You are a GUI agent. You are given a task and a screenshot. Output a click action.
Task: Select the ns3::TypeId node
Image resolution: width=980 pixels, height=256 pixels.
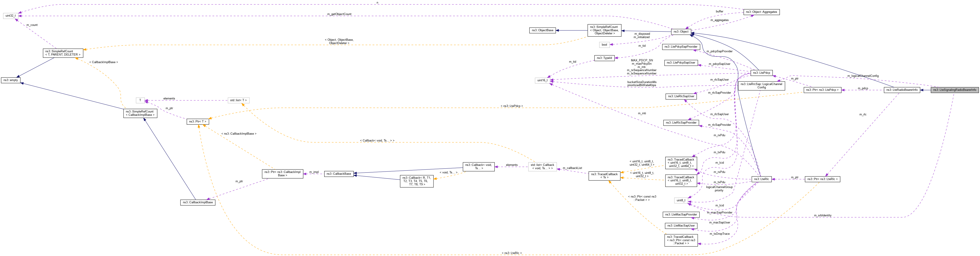tap(605, 58)
